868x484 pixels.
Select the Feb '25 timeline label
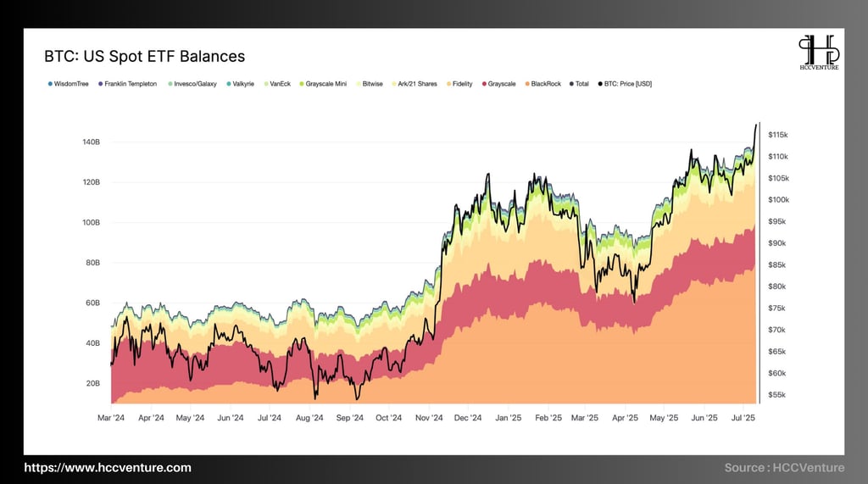click(548, 418)
